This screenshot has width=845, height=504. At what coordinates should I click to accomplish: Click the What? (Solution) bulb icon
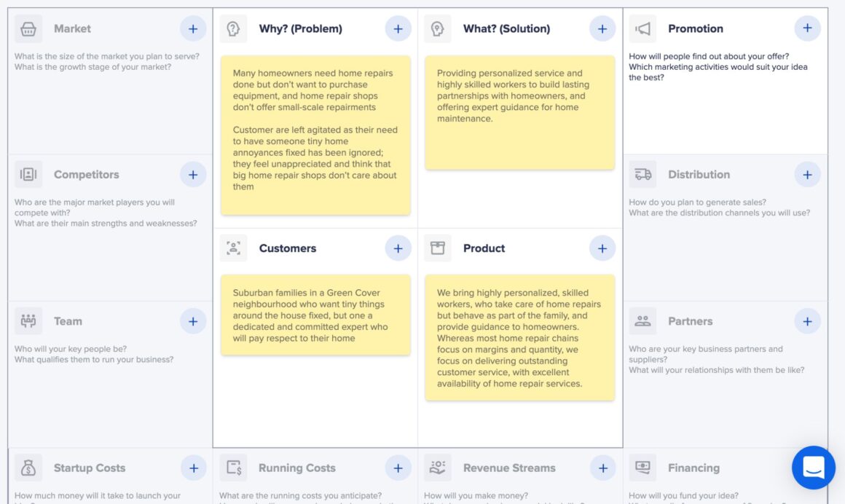coord(437,28)
